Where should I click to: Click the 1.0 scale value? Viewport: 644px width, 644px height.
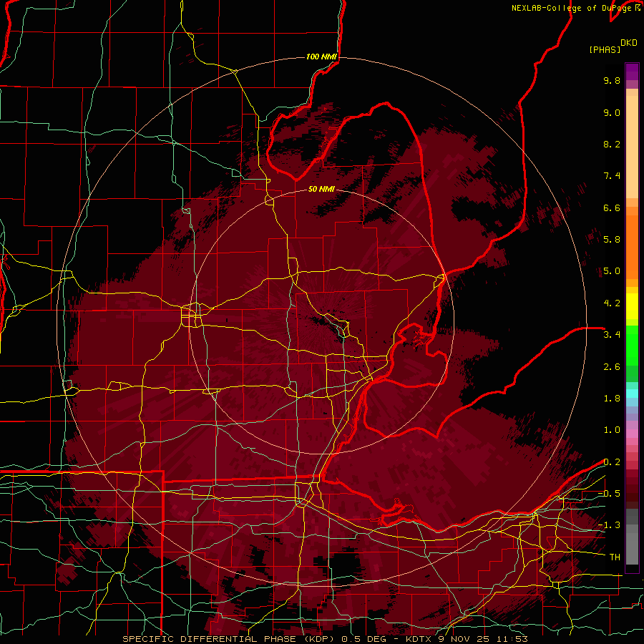coord(612,430)
